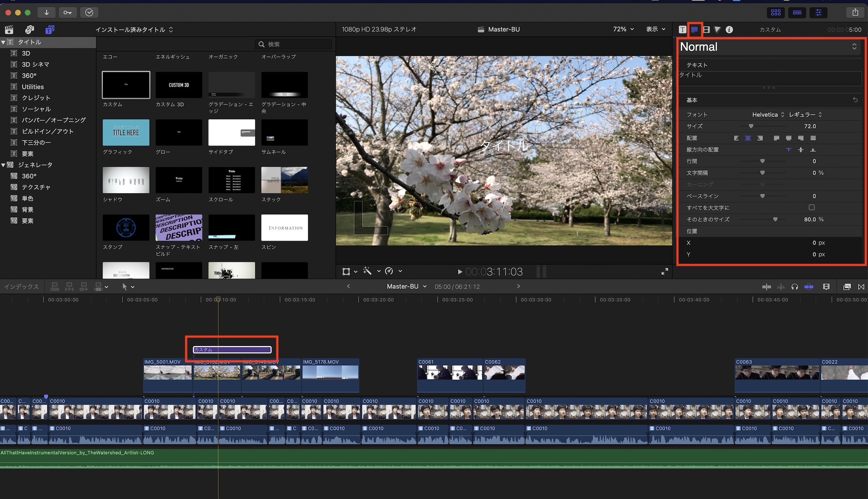
Task: Click the play button in viewer
Action: click(460, 272)
